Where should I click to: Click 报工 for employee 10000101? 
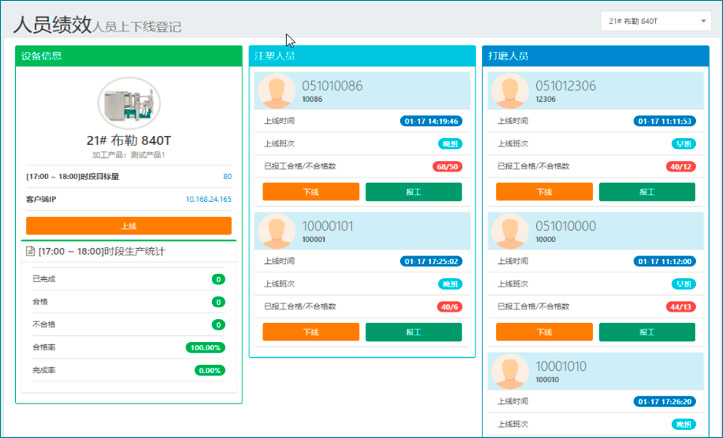413,332
